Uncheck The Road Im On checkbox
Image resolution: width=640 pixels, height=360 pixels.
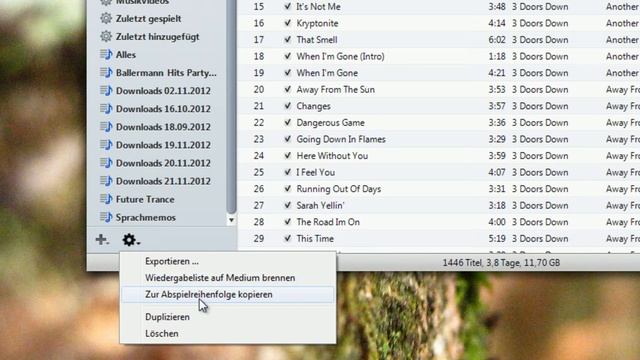288,222
